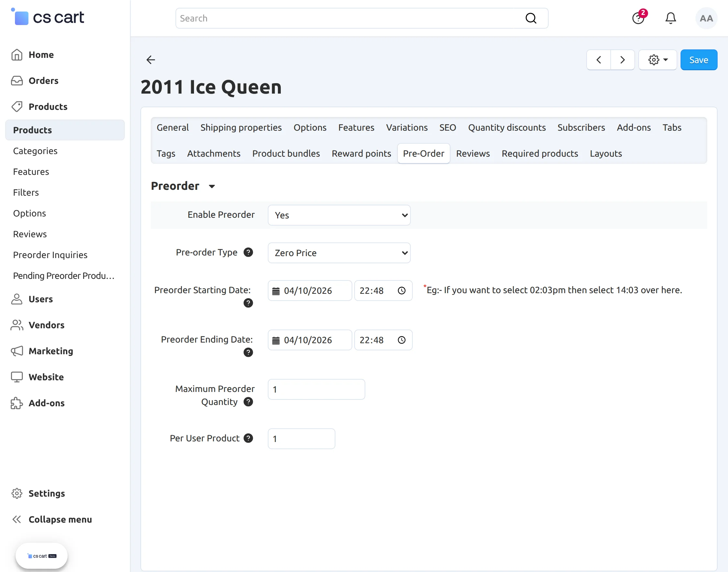The width and height of the screenshot is (728, 572).
Task: Switch to the Reward points tab
Action: (361, 153)
